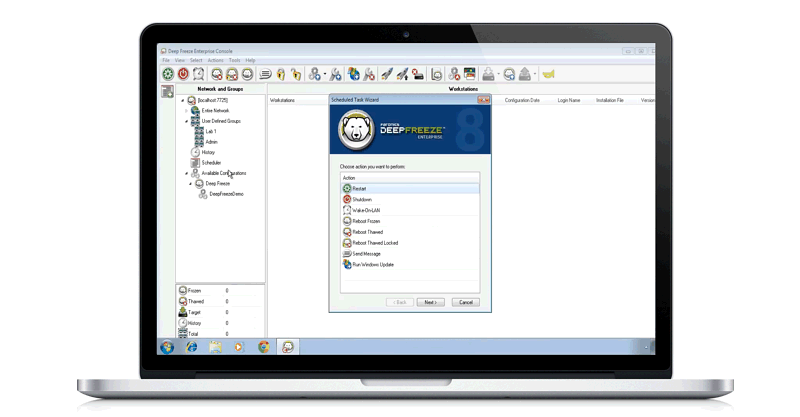Close the Scheduled Task Wizard dialog
The height and width of the screenshot is (417, 800).
pyautogui.click(x=483, y=100)
